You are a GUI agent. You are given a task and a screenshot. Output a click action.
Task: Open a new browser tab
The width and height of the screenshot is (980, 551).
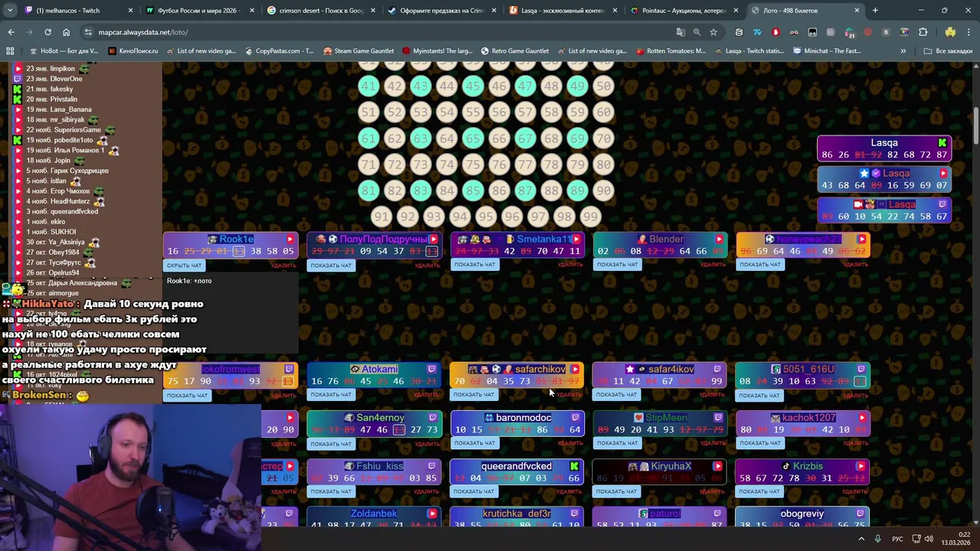coord(875,11)
